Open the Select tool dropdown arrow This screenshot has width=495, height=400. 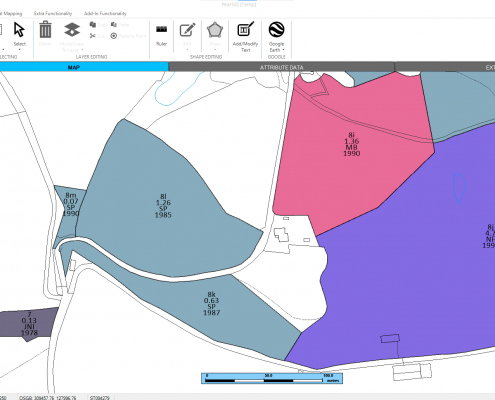click(19, 50)
